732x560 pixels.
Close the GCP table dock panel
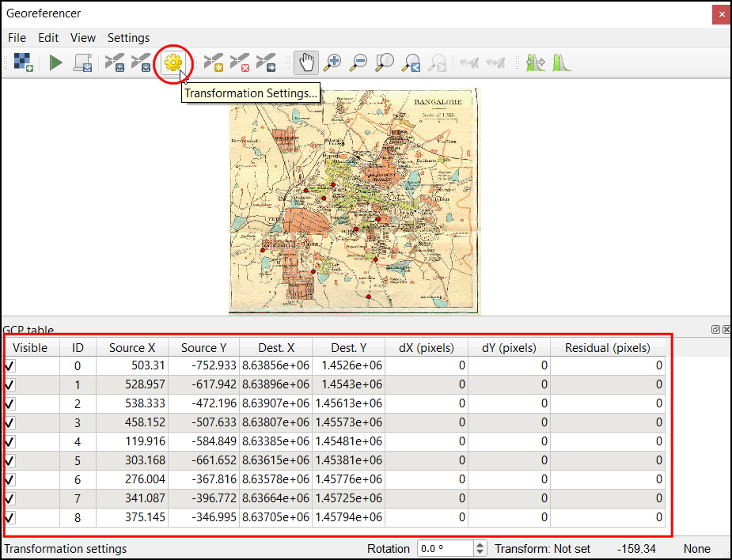pos(726,330)
